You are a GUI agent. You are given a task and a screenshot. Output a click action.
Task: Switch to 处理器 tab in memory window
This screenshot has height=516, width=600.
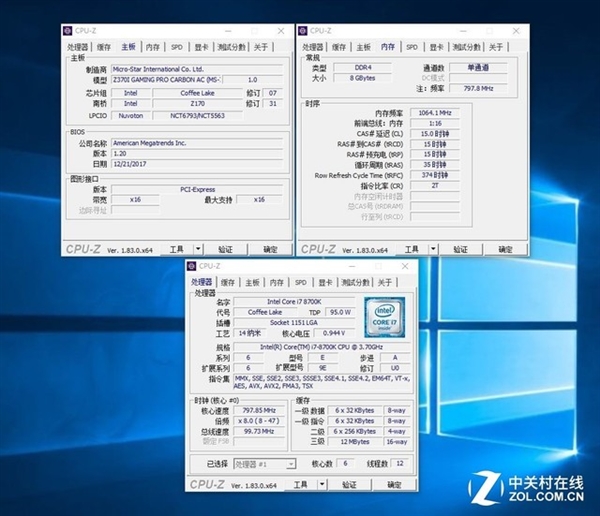(313, 47)
